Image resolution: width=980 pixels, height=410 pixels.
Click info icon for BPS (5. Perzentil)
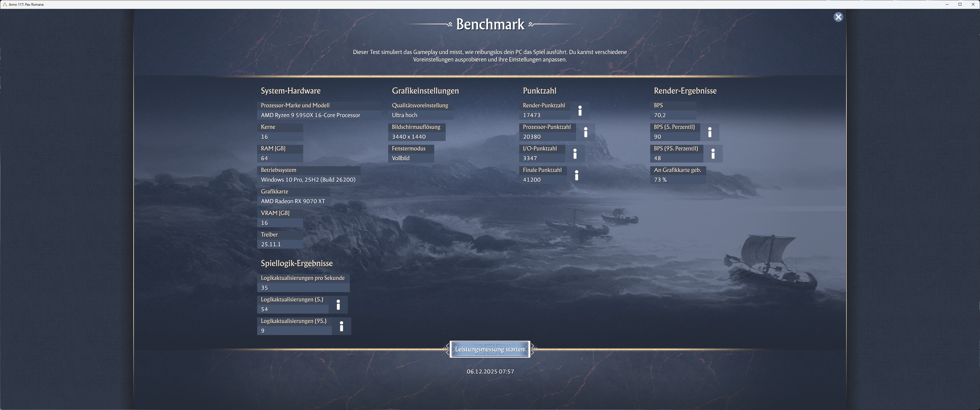pyautogui.click(x=709, y=132)
